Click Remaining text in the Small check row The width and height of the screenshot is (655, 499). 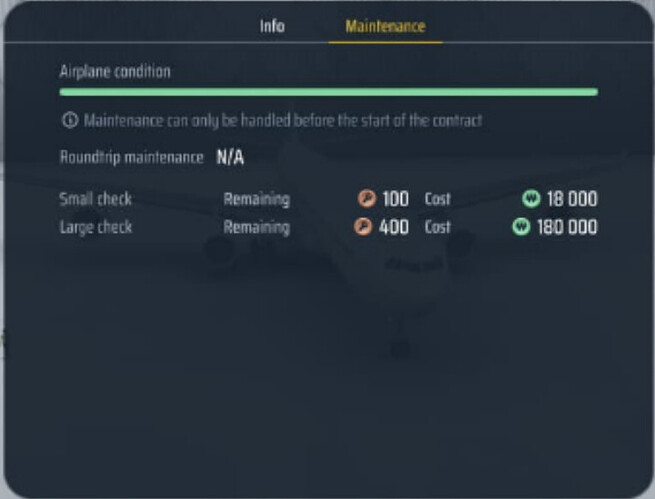click(256, 199)
